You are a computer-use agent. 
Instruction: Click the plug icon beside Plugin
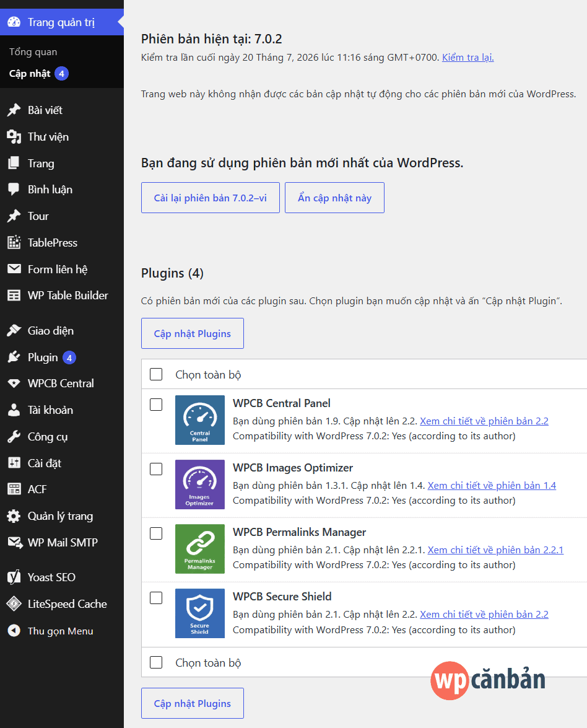(x=14, y=357)
